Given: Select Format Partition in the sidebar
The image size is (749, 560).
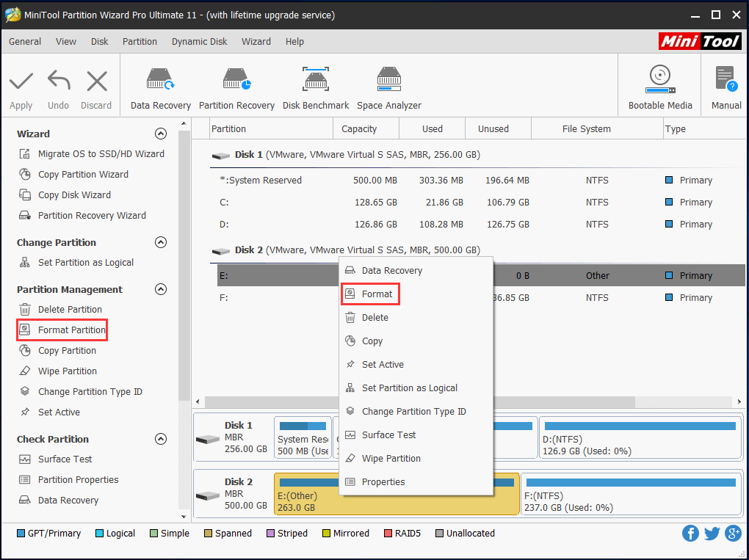Looking at the screenshot, I should (x=62, y=330).
